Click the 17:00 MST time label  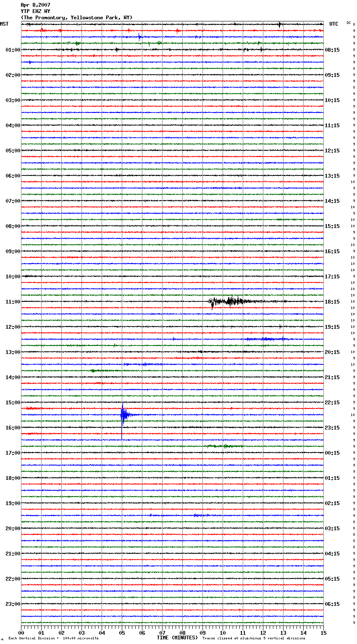coord(13,453)
